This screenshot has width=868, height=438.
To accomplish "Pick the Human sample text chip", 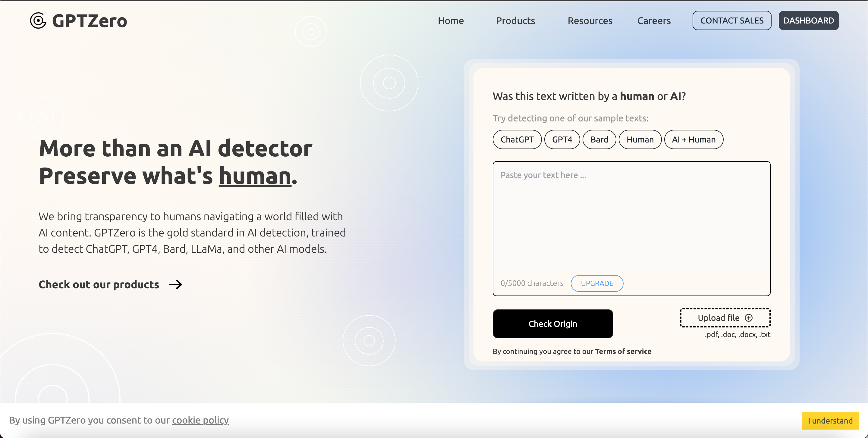I will point(640,139).
